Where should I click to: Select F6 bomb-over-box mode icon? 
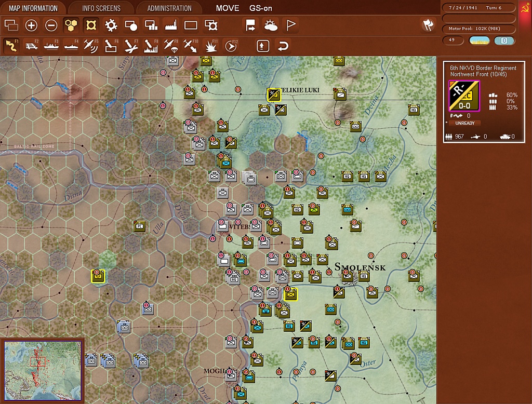[x=111, y=46]
